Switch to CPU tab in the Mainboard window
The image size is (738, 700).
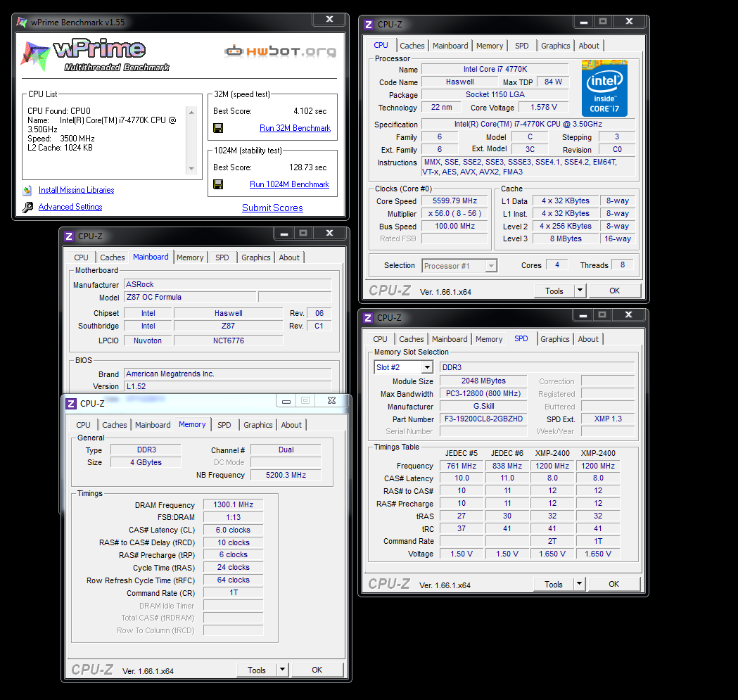[x=81, y=257]
